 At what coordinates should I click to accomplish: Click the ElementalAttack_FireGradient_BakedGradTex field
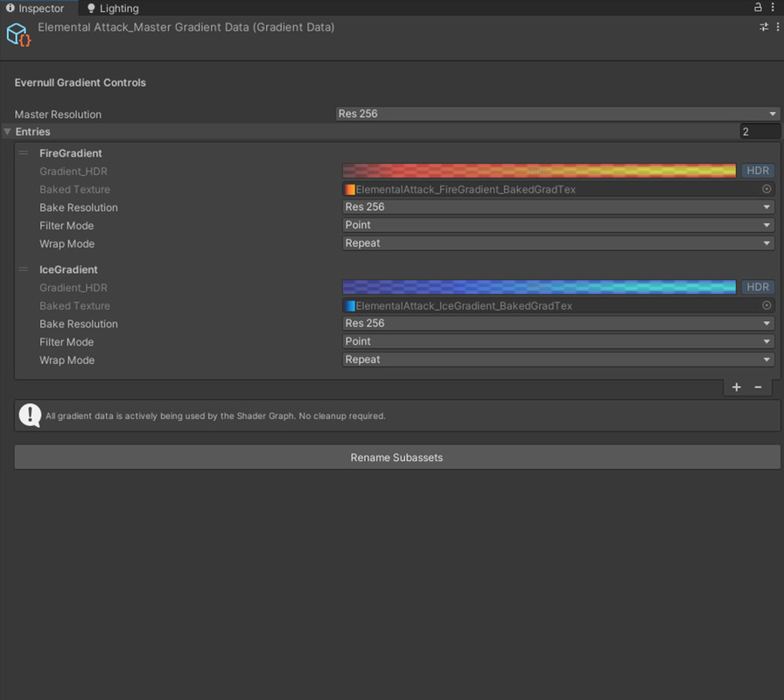(x=558, y=190)
